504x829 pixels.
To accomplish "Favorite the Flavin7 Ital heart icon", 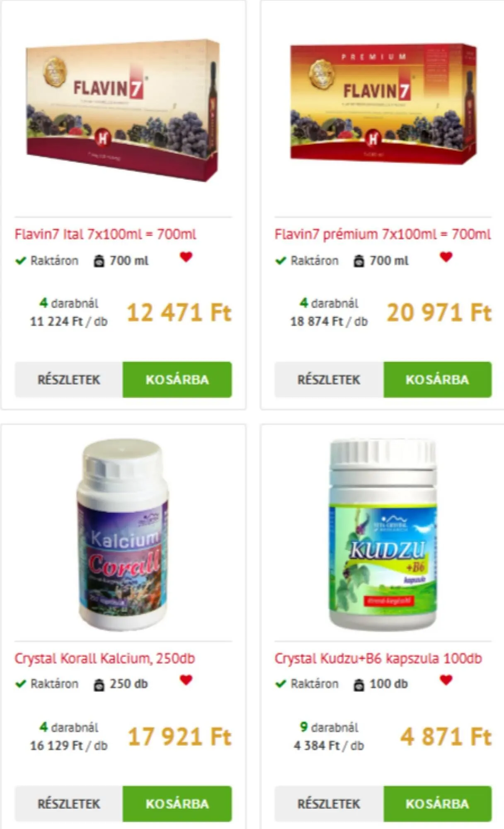I will (186, 257).
